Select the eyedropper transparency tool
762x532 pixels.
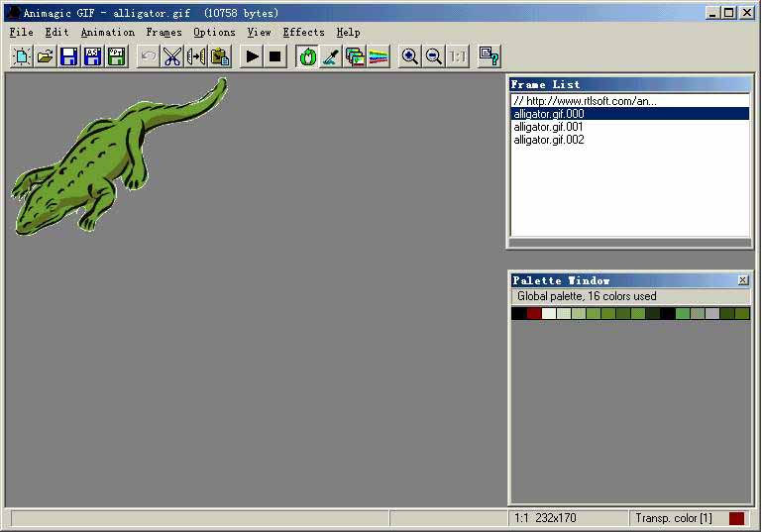(331, 56)
